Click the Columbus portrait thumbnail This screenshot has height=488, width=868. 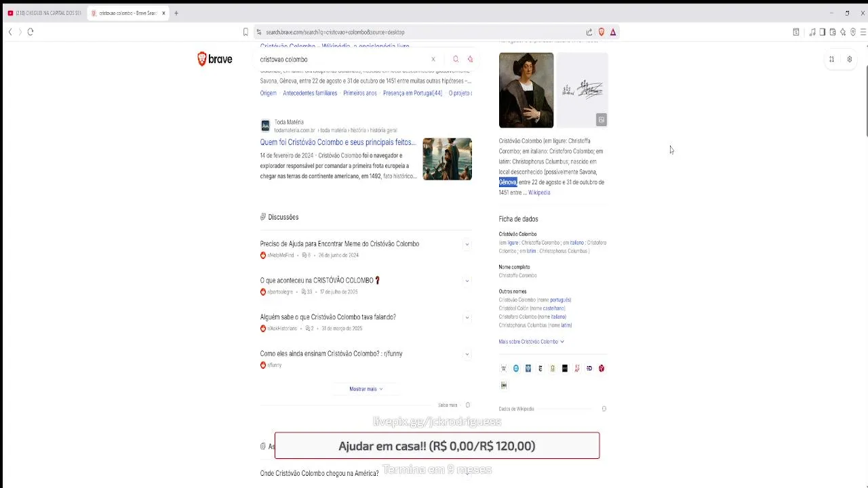526,90
